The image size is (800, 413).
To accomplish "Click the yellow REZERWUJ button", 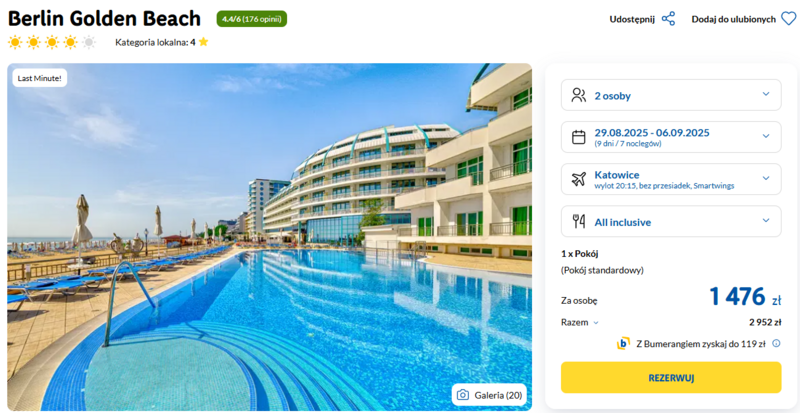I will tap(671, 378).
